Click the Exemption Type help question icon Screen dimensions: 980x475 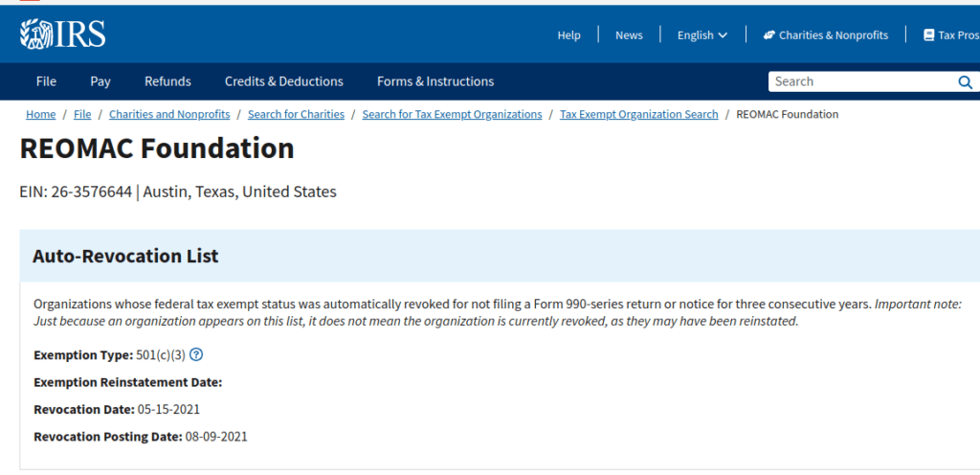point(196,355)
